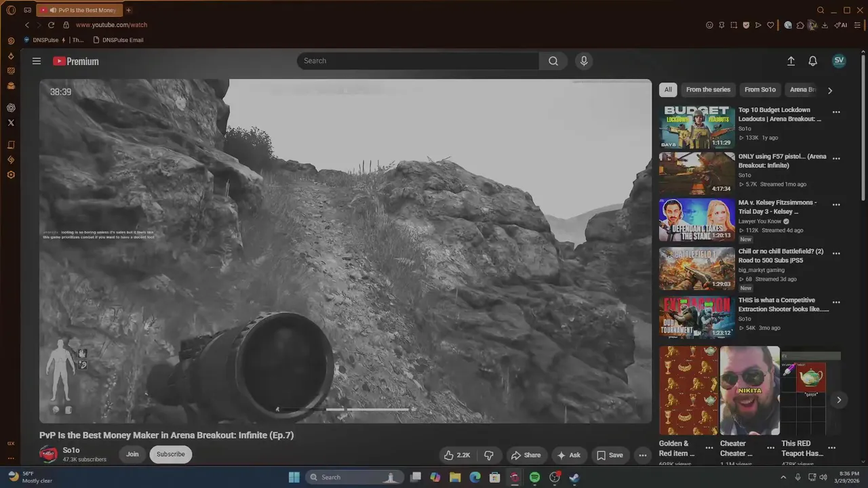The height and width of the screenshot is (488, 868).
Task: Open THIS is what a Competitive Extraction video
Action: (696, 317)
